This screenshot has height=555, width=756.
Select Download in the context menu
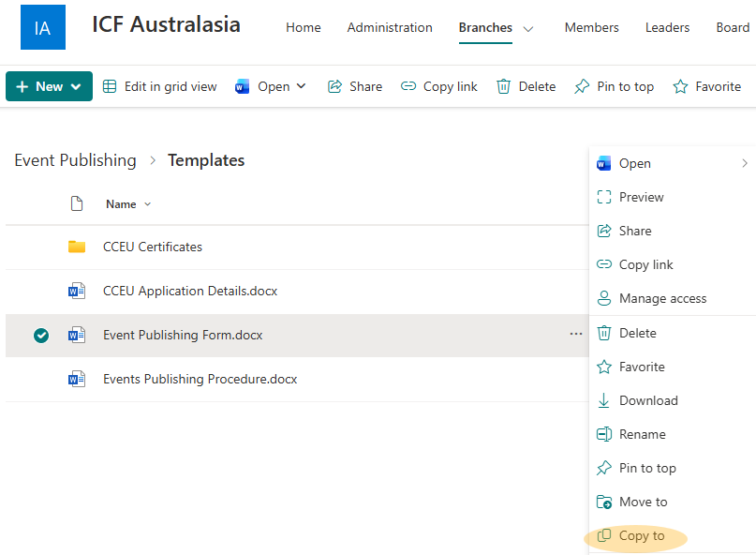[x=647, y=400]
